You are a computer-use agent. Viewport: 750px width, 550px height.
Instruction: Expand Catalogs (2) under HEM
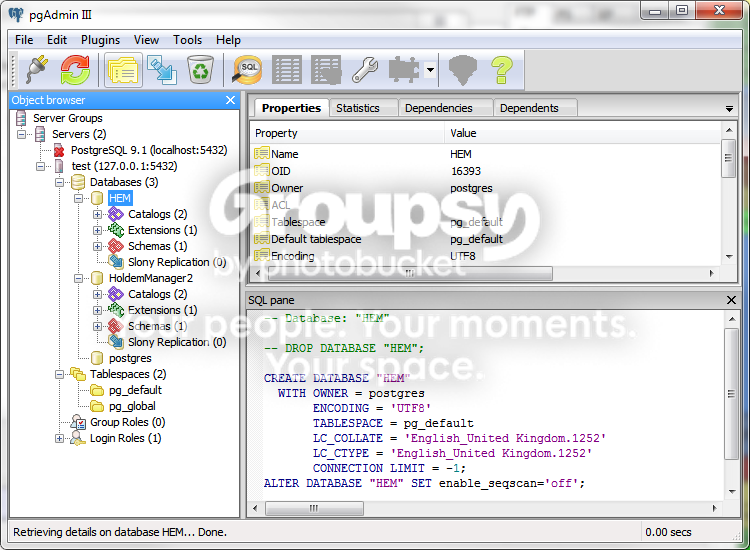(x=98, y=214)
